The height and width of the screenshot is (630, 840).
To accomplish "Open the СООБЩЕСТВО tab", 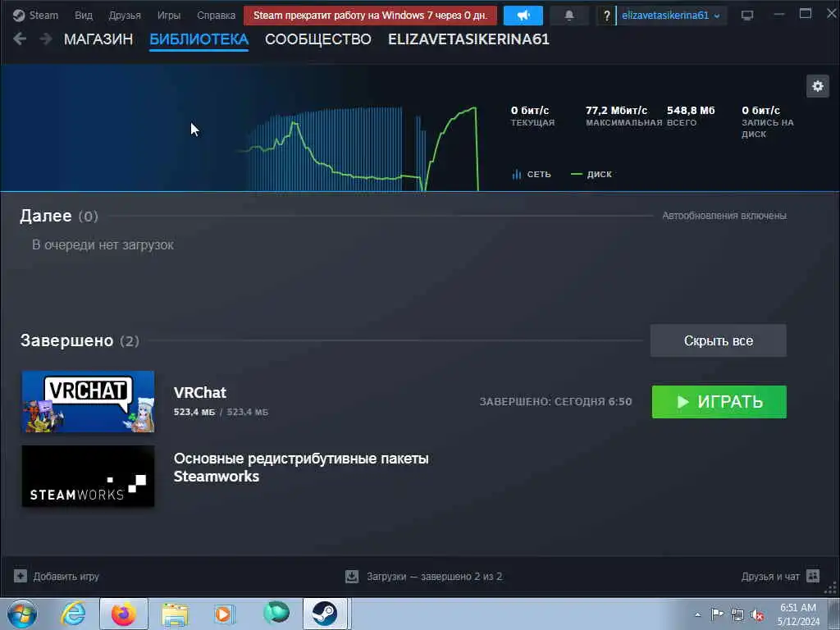I will pos(318,39).
